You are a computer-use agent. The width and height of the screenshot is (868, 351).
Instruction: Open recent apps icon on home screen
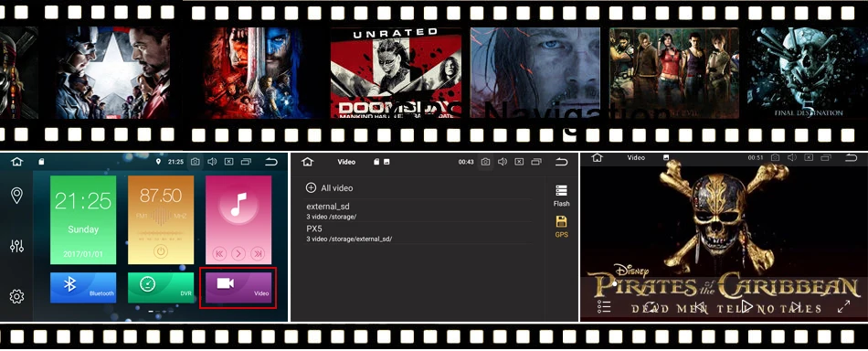(246, 162)
